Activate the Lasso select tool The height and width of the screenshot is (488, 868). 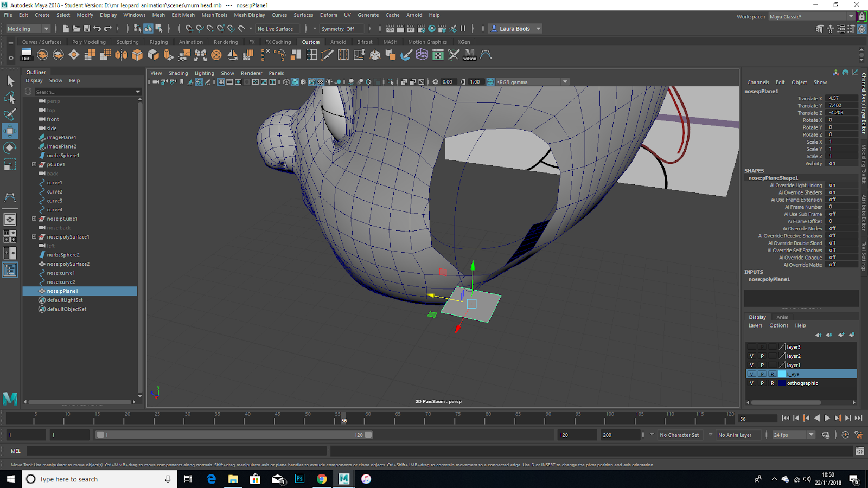[x=10, y=98]
